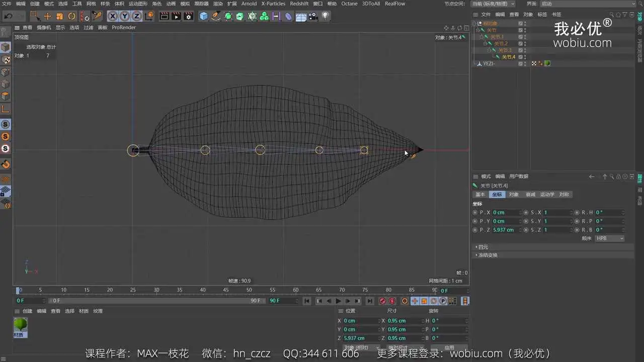Click the 应用 apply button
The image size is (644, 362).
tap(450, 347)
